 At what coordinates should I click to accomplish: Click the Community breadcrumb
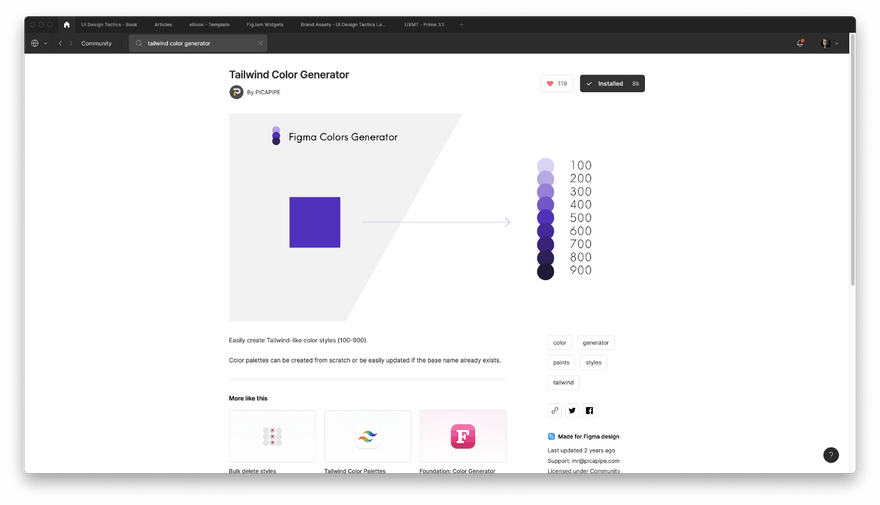[97, 43]
